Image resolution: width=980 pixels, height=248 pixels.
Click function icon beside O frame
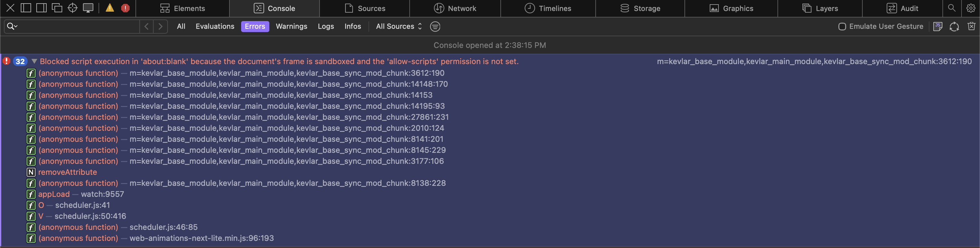[x=31, y=205]
